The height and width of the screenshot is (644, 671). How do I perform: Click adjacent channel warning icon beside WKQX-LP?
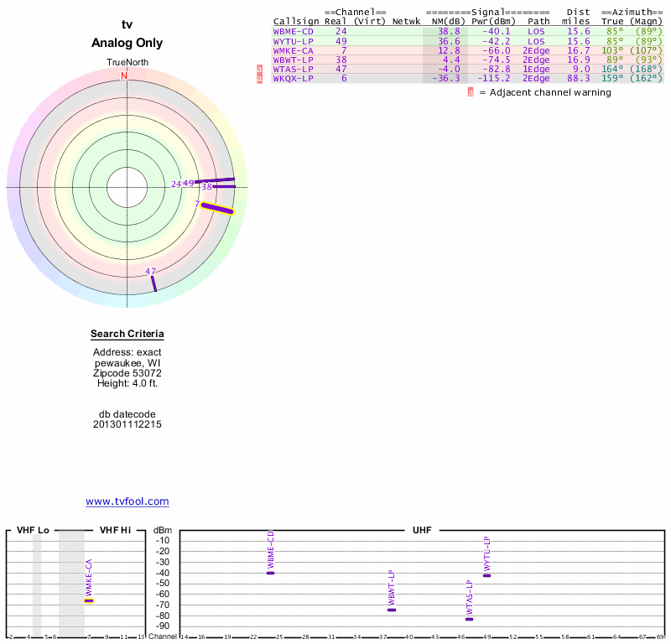259,79
